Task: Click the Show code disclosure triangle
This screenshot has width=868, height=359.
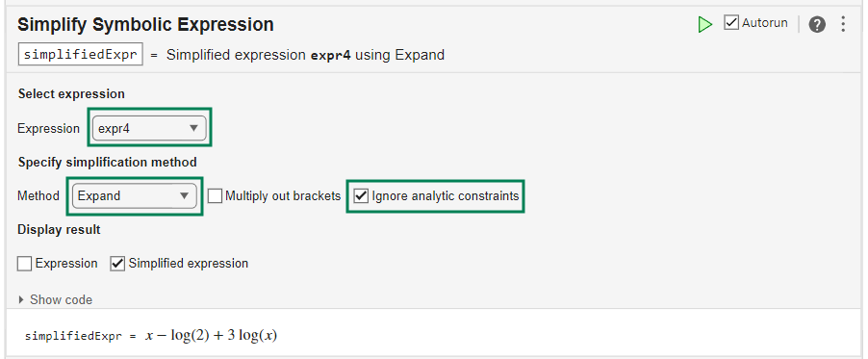Action: click(21, 299)
